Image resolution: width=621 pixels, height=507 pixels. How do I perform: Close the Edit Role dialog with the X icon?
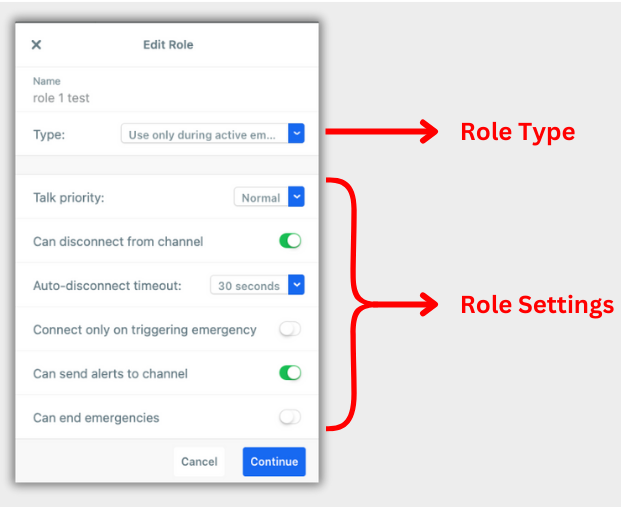[36, 45]
